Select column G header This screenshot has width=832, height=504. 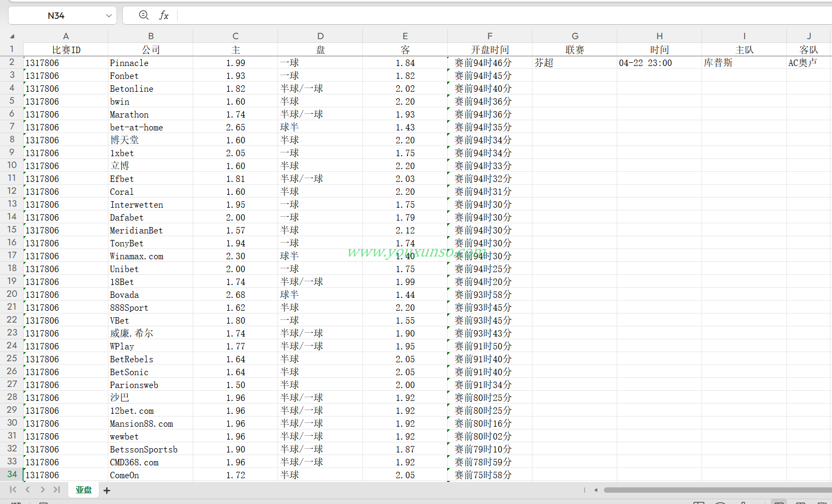(575, 36)
